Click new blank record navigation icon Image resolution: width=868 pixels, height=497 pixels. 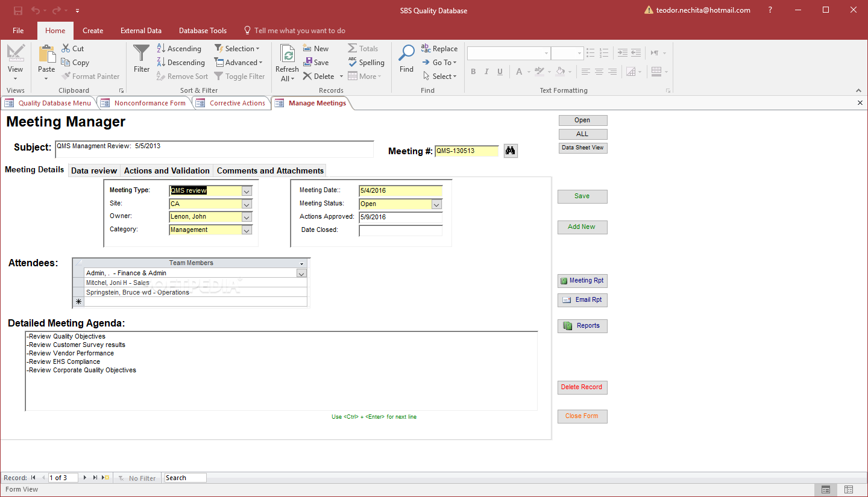pyautogui.click(x=105, y=478)
